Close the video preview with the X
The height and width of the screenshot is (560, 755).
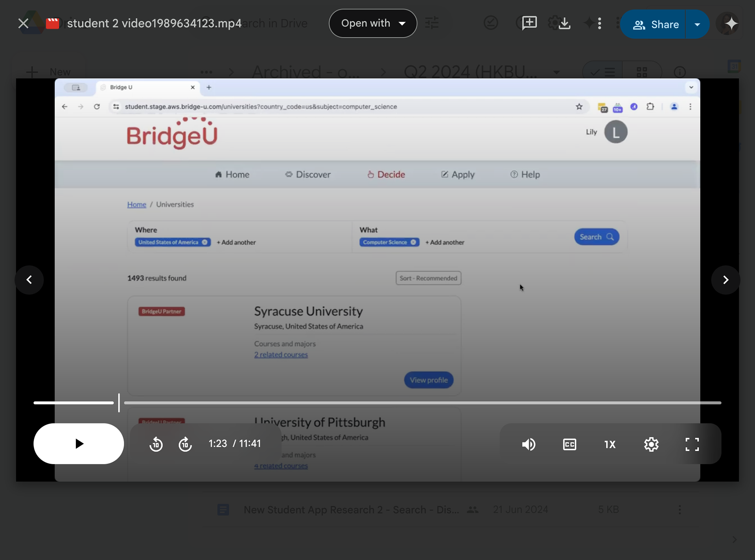[23, 24]
